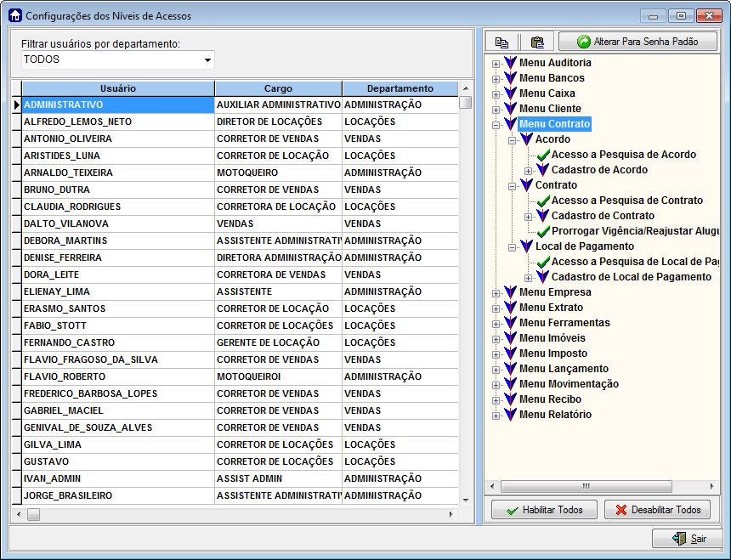Collapse the Menu Contrato tree node
The image size is (731, 560).
click(496, 124)
